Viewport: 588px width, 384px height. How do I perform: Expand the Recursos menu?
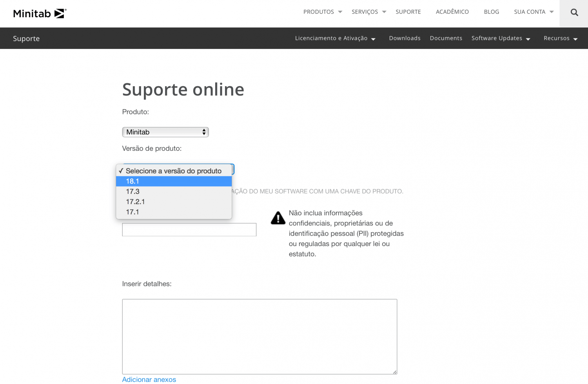point(561,38)
